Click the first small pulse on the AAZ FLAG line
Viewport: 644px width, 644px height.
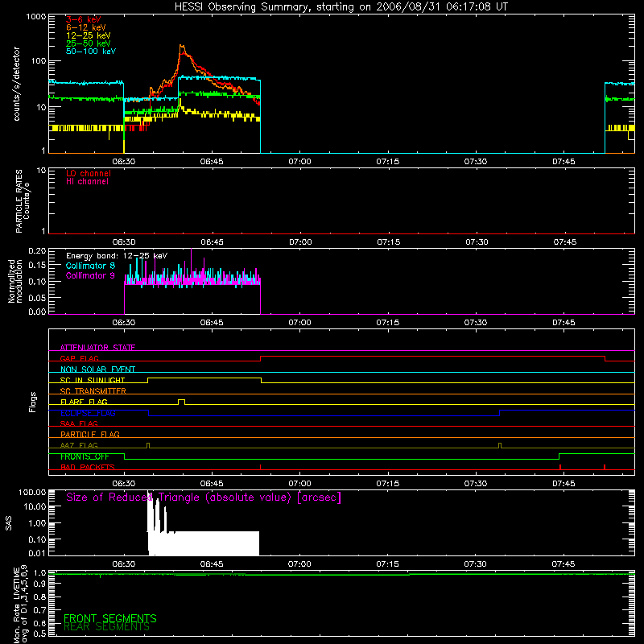tap(148, 445)
